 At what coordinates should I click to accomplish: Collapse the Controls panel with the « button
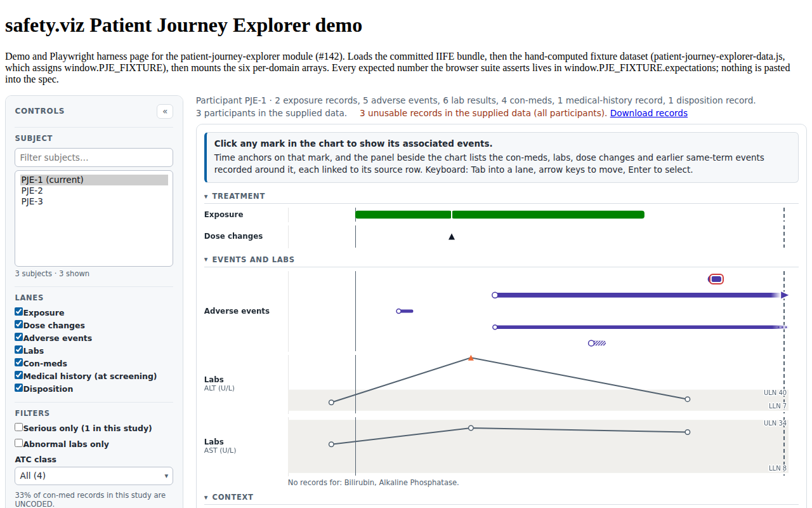pyautogui.click(x=165, y=111)
